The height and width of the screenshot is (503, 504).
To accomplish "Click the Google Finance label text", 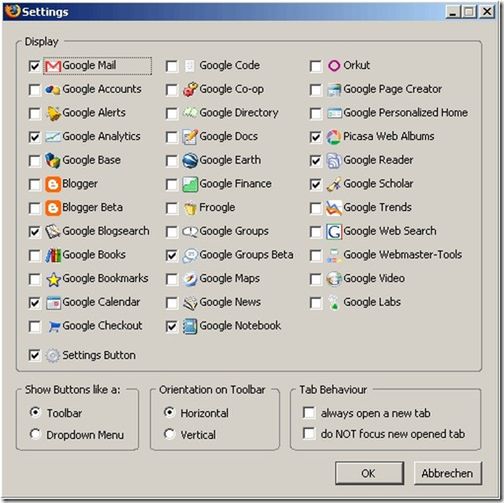I will pos(235,184).
